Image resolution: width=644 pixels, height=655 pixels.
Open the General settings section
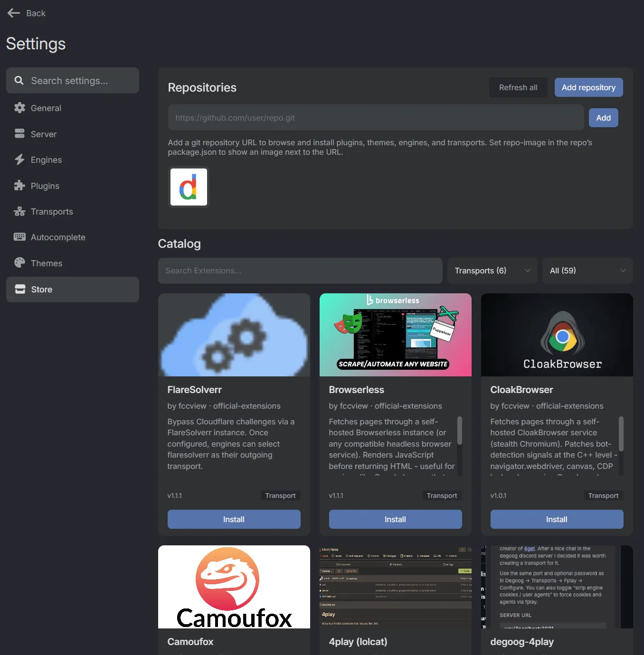pos(73,108)
